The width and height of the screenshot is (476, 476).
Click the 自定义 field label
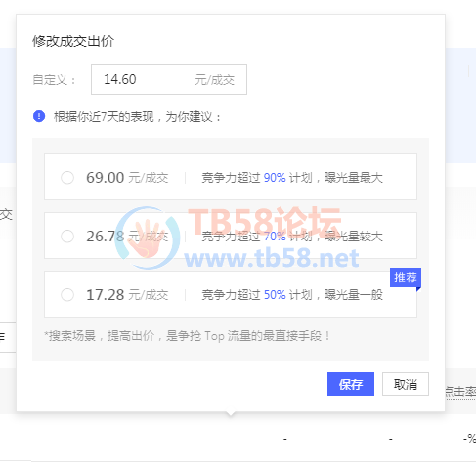point(54,80)
